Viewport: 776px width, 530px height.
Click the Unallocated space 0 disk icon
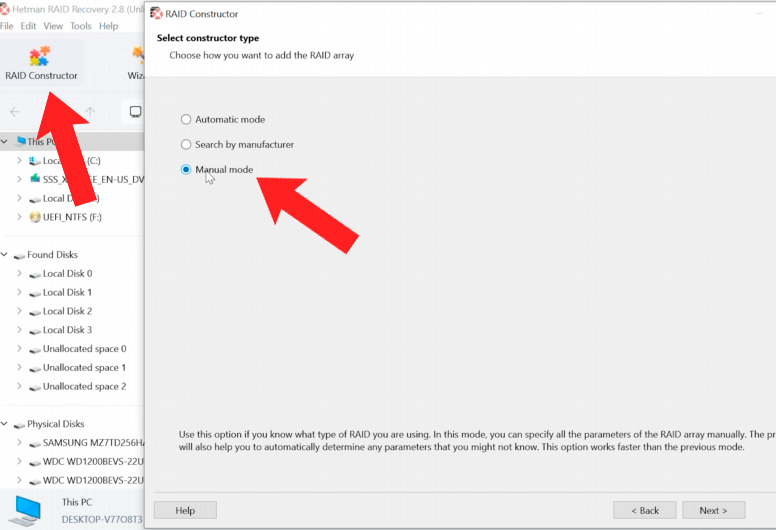[x=35, y=349]
